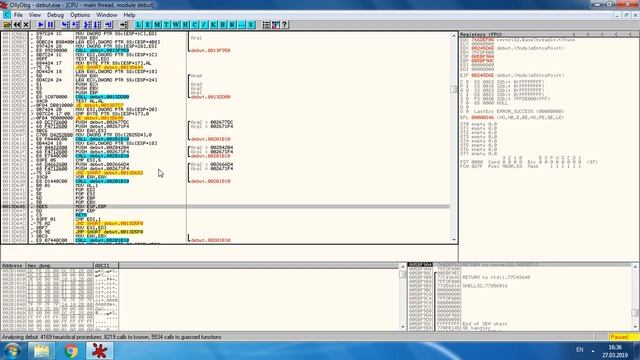The image size is (640, 360).
Task: Select the highlighted MOV ESP,EBP instruction row
Action: click(226, 207)
